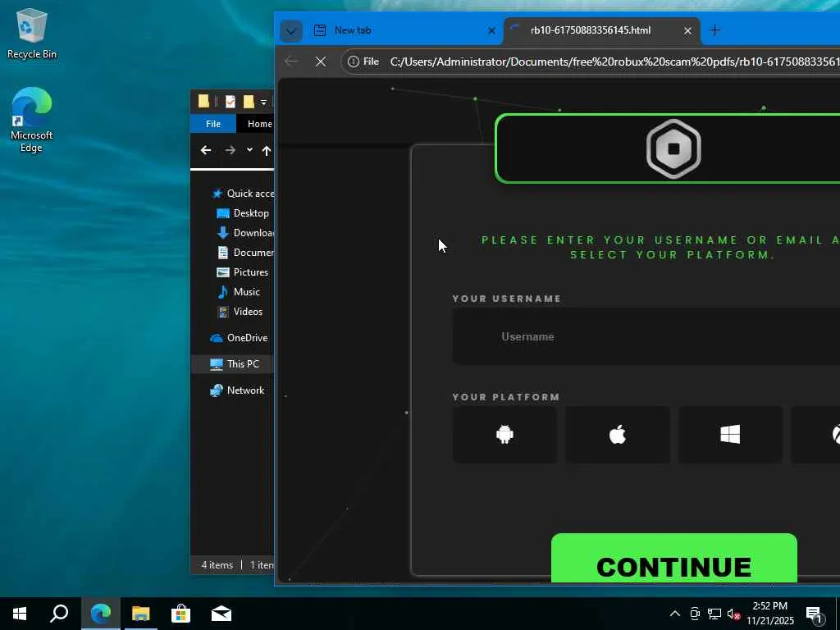
Task: Show hidden system tray icons
Action: pyautogui.click(x=675, y=614)
